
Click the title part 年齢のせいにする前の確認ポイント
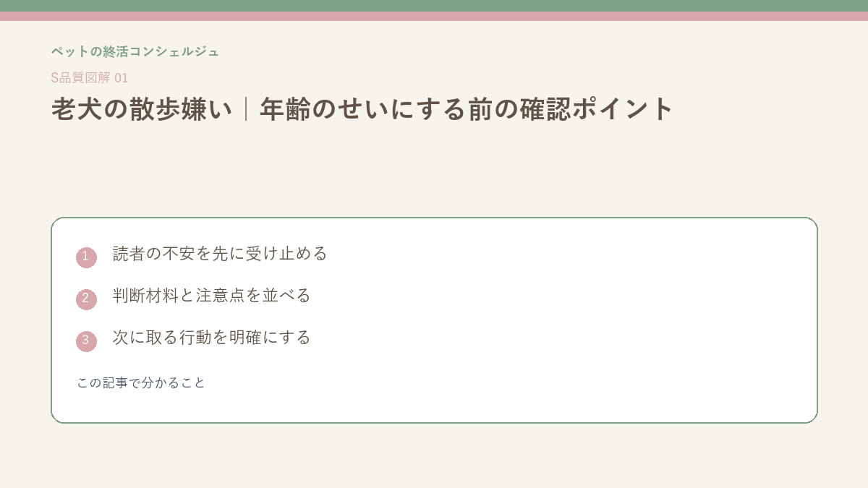coord(467,108)
